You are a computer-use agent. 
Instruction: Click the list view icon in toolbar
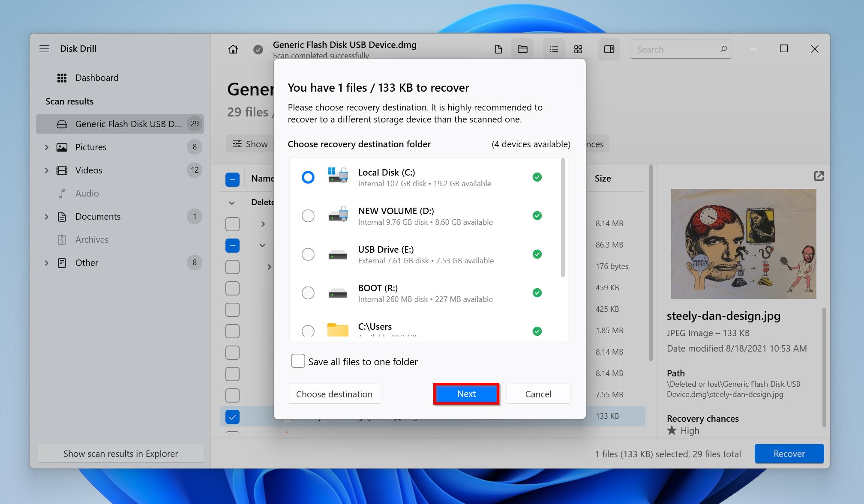tap(553, 48)
